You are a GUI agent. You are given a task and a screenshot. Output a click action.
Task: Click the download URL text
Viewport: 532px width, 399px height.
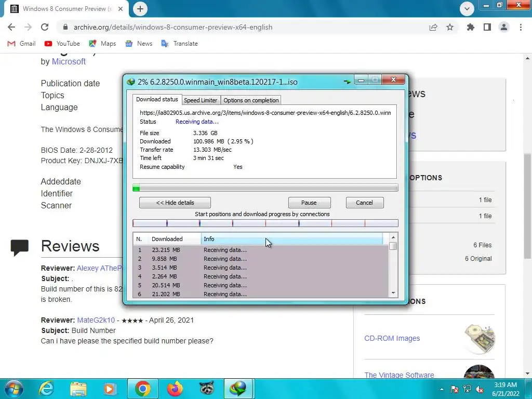[265, 113]
